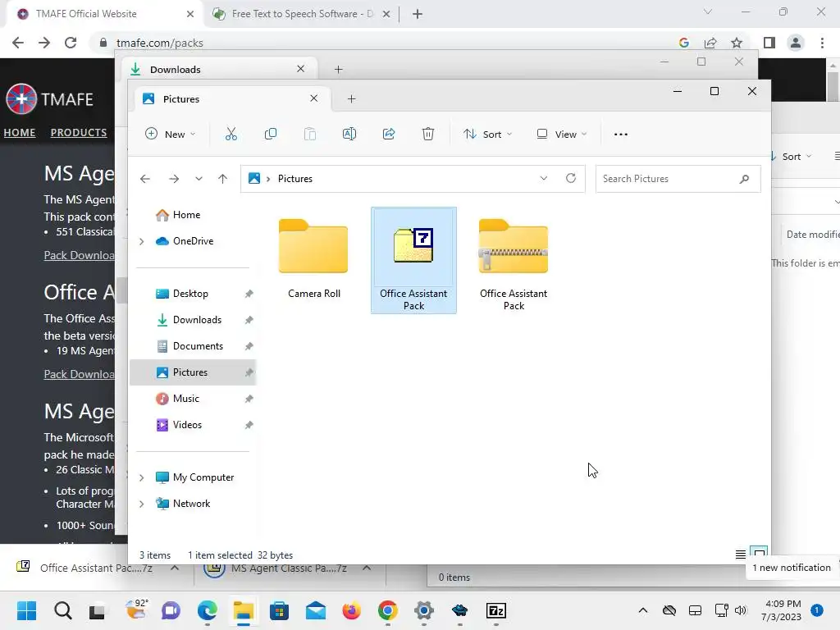This screenshot has height=630, width=840.
Task: Focus the Chrome address bar tmafe.com/packs
Action: [x=386, y=43]
